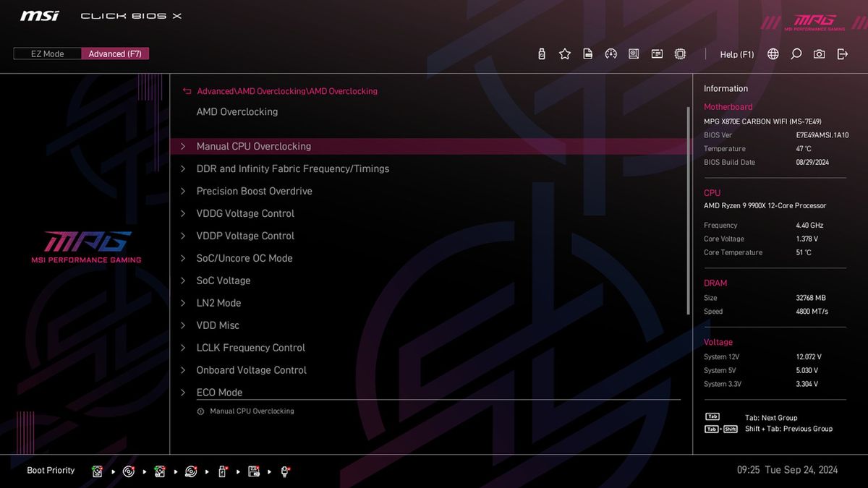This screenshot has width=868, height=488.
Task: Click MPG X870E CARBON WIFI model text
Action: 762,121
